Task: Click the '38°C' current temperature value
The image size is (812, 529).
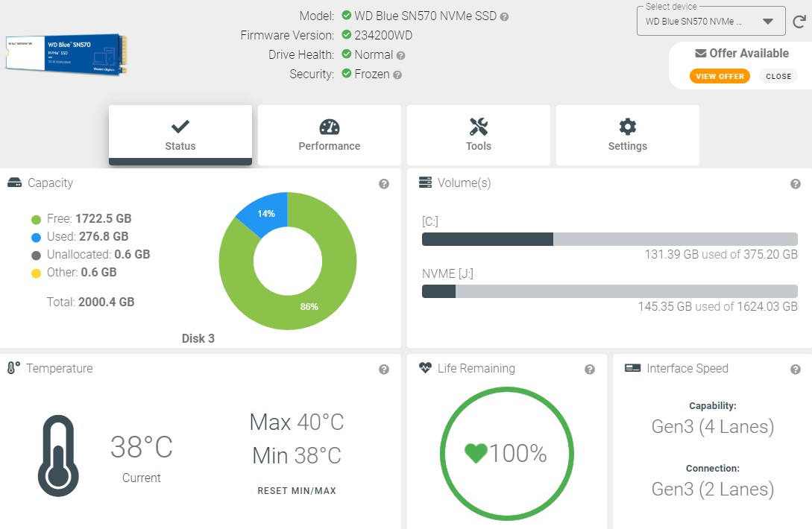Action: point(142,447)
